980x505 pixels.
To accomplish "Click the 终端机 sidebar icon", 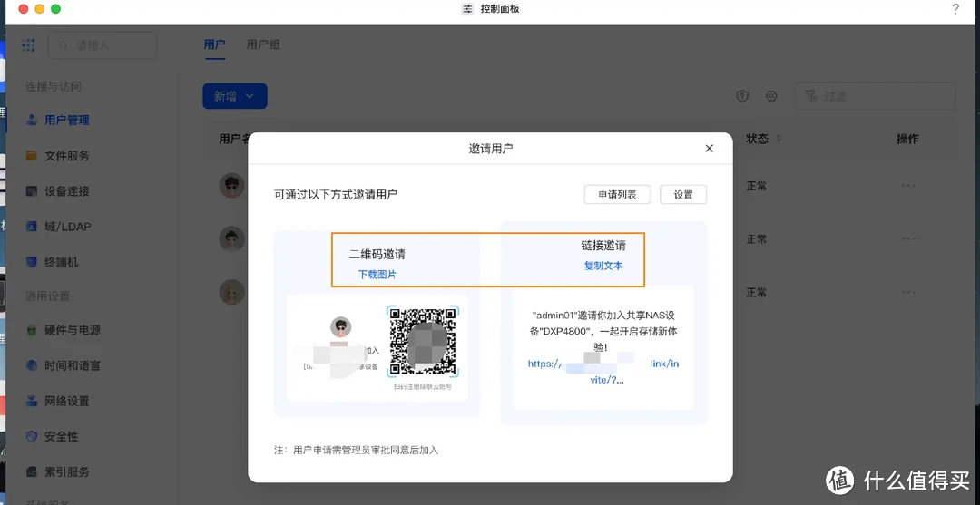I will point(31,262).
